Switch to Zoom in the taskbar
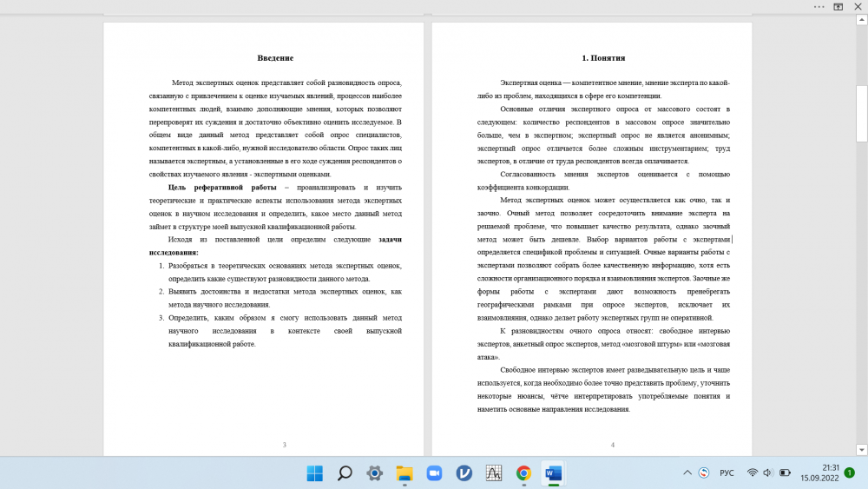 [x=434, y=473]
